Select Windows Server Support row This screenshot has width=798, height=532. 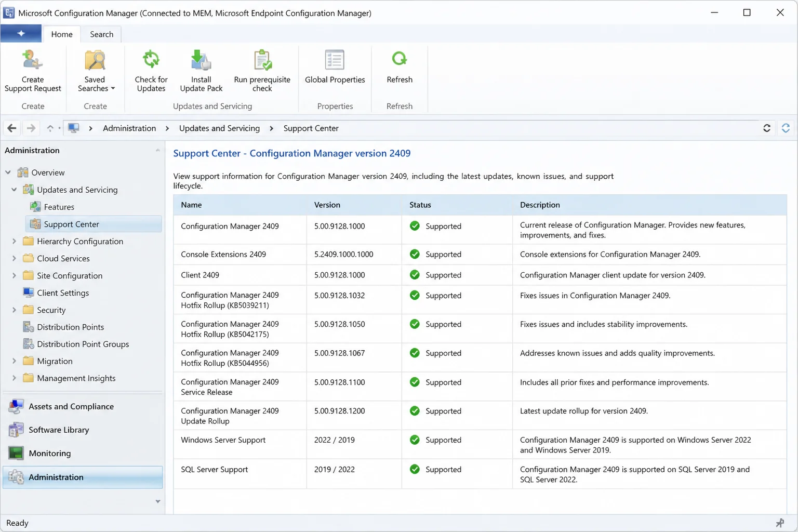(480, 444)
